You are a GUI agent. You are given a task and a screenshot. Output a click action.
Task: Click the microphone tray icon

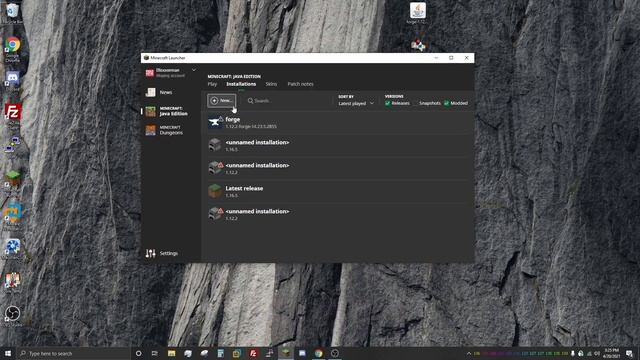click(573, 353)
